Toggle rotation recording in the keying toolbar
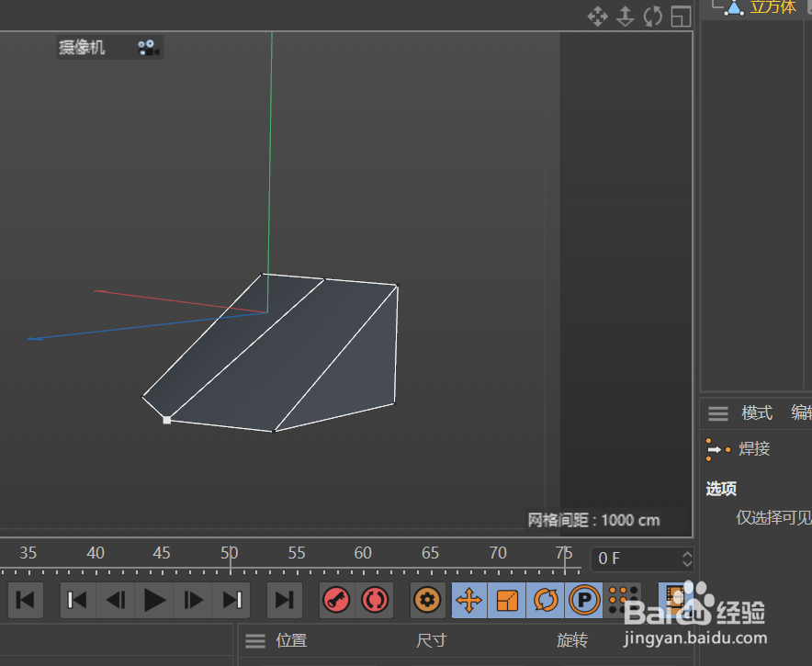Screen dimensions: 812x666 point(546,600)
